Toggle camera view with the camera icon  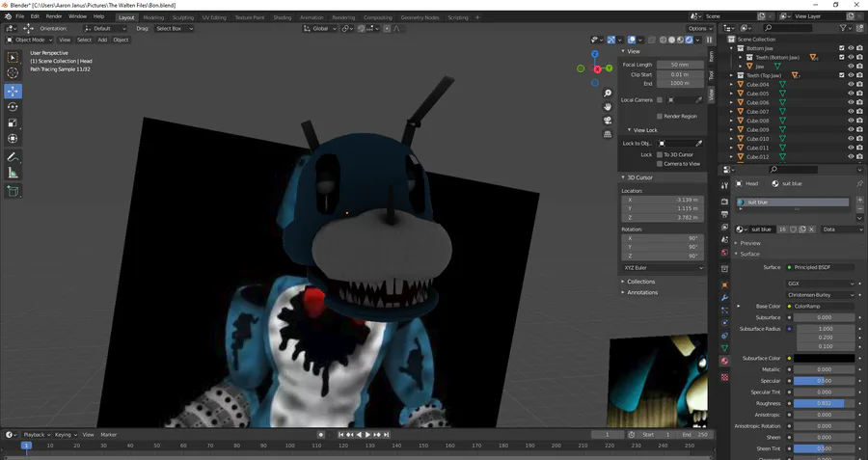pos(608,121)
